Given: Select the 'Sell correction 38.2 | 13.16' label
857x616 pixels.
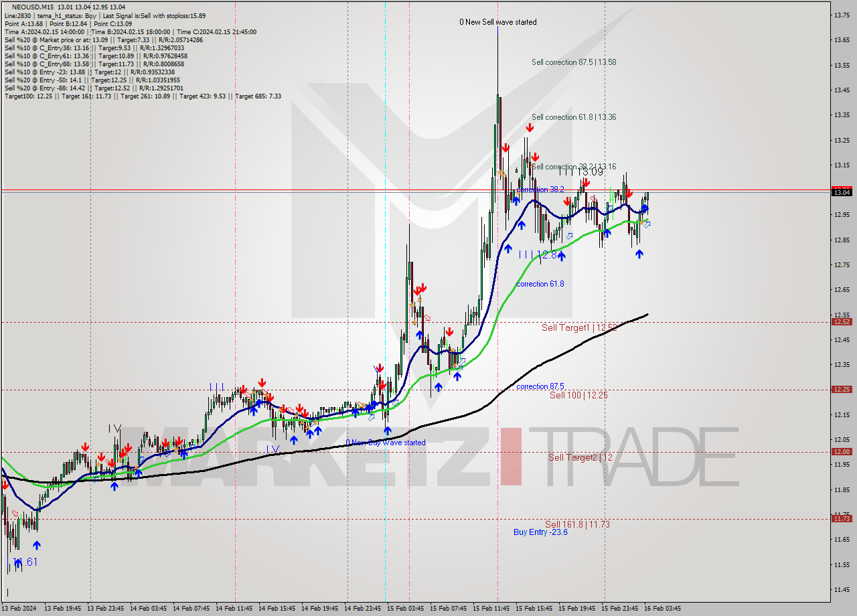Looking at the screenshot, I should coord(574,167).
